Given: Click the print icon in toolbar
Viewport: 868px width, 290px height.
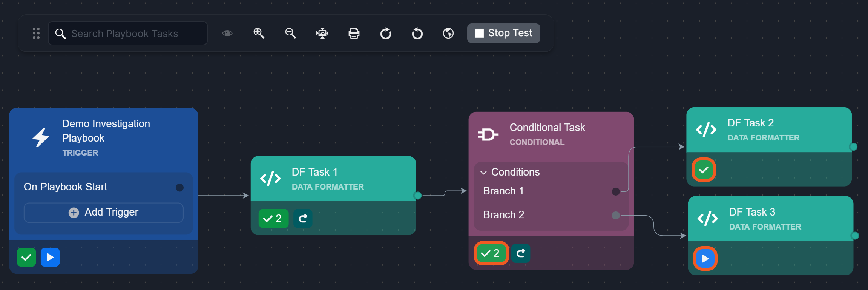Looking at the screenshot, I should pos(354,33).
